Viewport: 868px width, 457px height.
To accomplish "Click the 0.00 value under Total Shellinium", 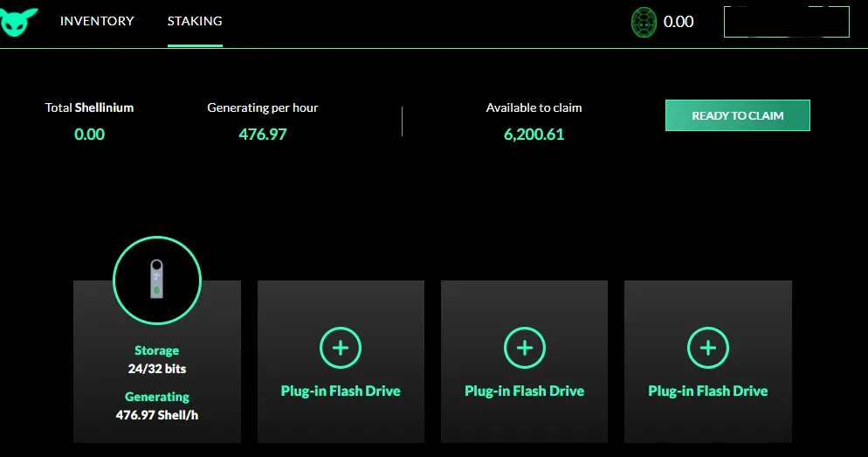I will click(89, 134).
